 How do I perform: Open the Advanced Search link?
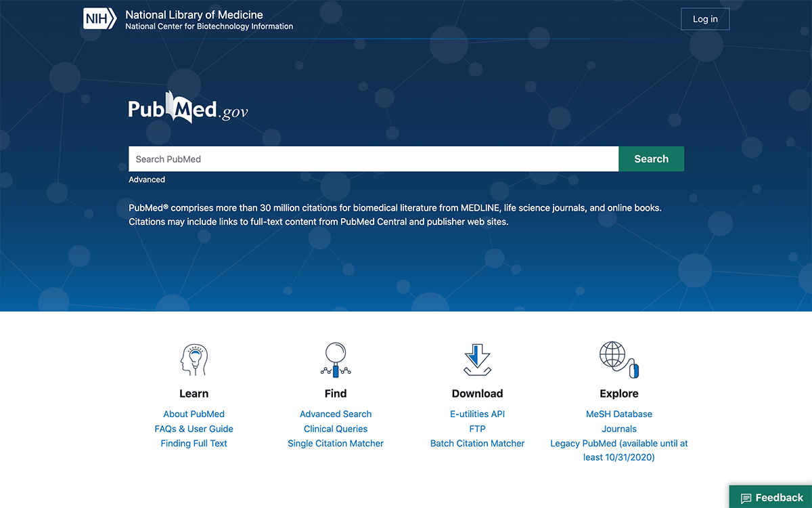pyautogui.click(x=336, y=414)
